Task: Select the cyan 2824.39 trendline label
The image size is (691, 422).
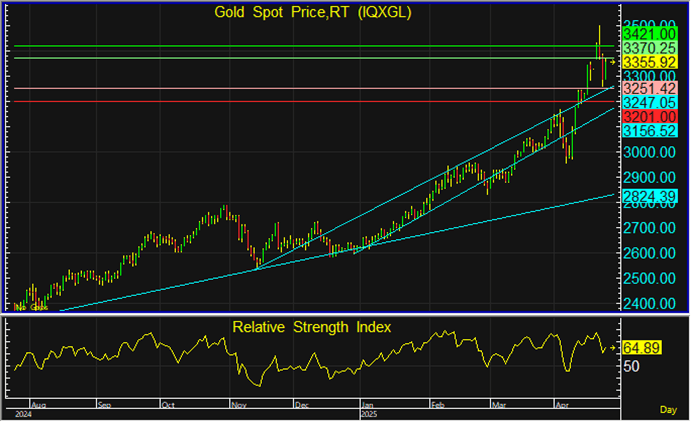Action: click(x=650, y=195)
